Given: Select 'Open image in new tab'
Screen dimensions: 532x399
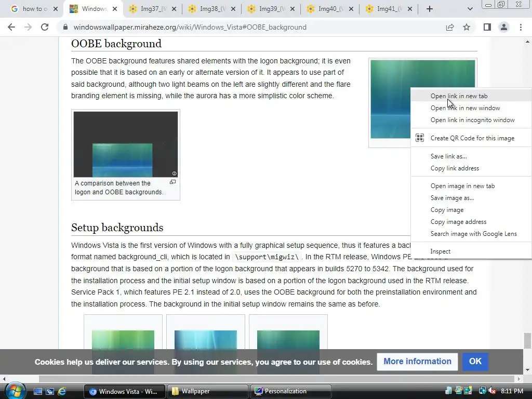Looking at the screenshot, I should click(x=471, y=186).
